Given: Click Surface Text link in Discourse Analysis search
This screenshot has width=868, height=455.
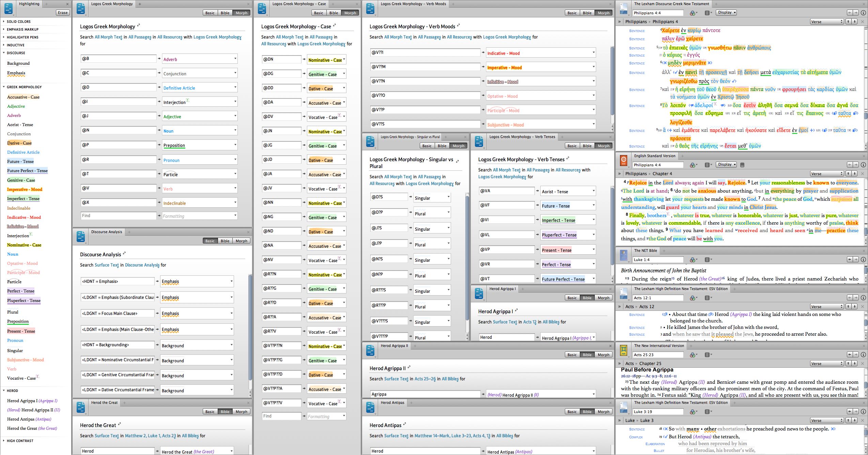Looking at the screenshot, I should tap(107, 265).
